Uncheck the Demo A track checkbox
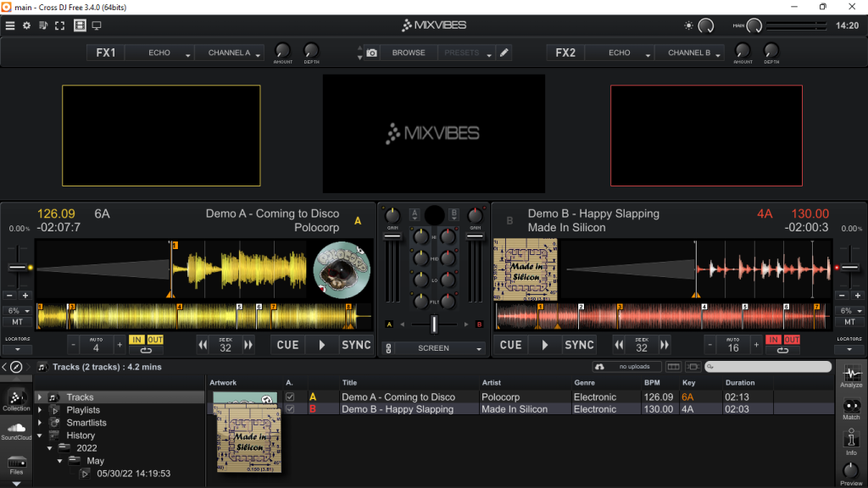 coord(290,396)
